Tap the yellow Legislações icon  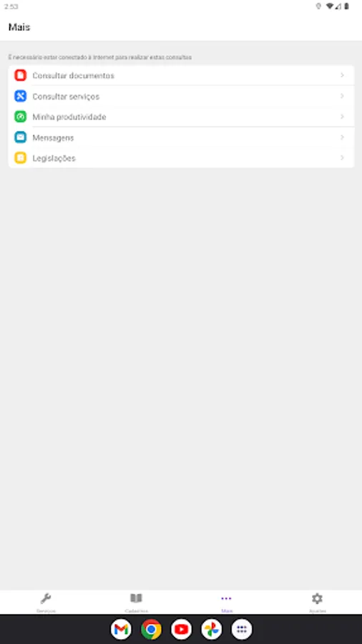click(x=20, y=157)
